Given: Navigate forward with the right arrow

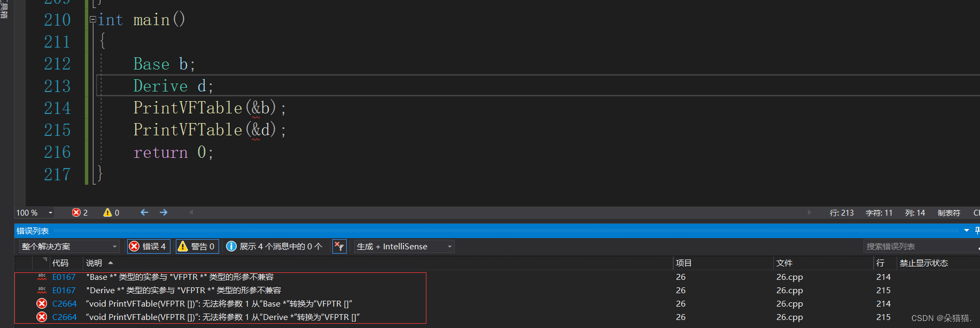Looking at the screenshot, I should (x=164, y=212).
